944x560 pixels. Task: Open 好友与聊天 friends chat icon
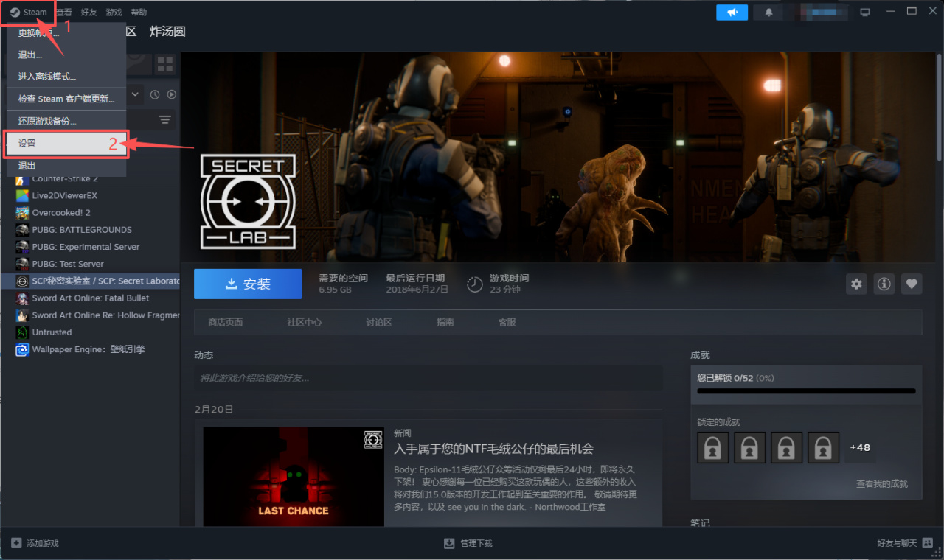click(x=927, y=543)
